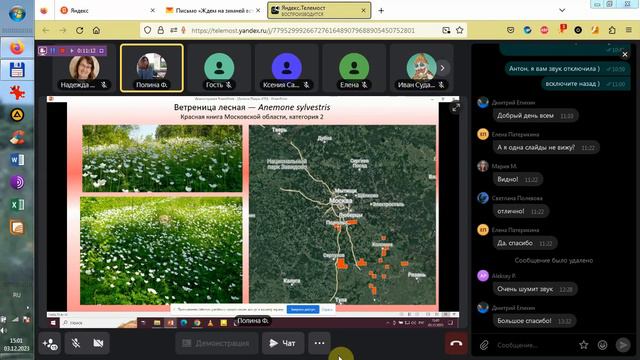This screenshot has width=640, height=360.
Task: Attach a file with the paperclip icon
Action: [x=484, y=345]
